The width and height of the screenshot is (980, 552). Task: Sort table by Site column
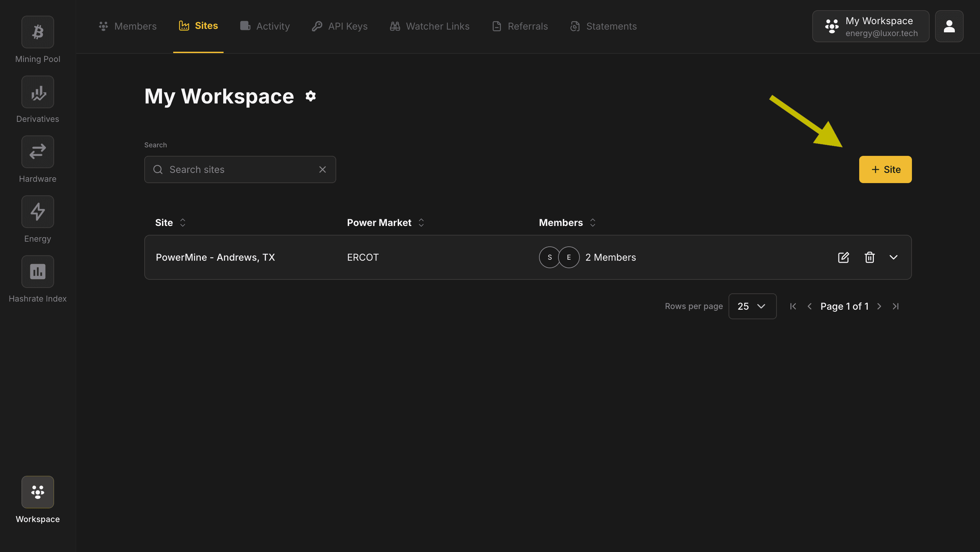pyautogui.click(x=182, y=223)
